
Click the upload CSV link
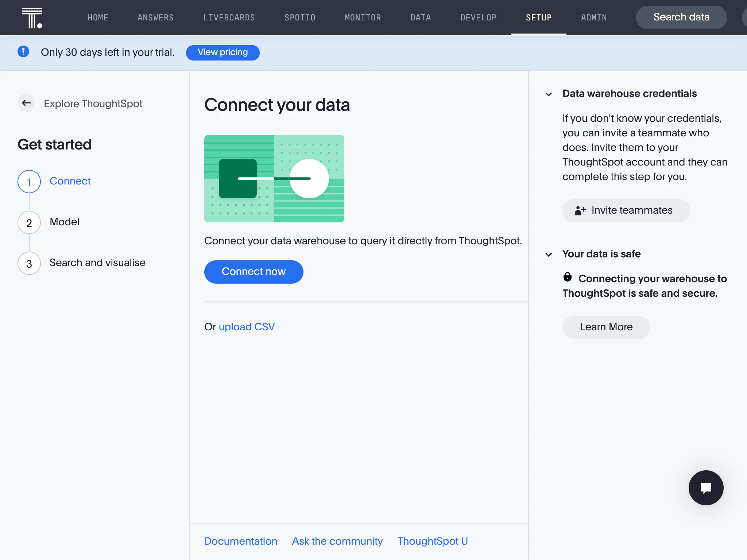(247, 327)
